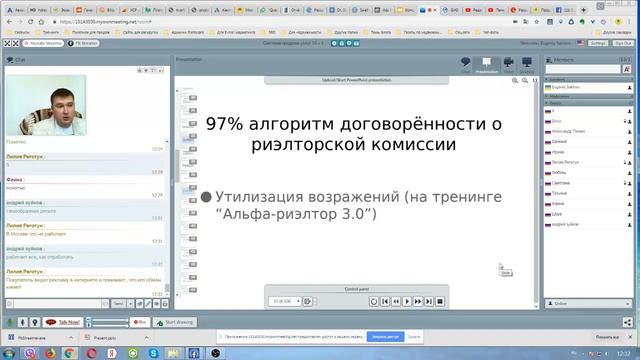Open Viber from the Windows taskbar
The image size is (640, 360).
click(29, 353)
